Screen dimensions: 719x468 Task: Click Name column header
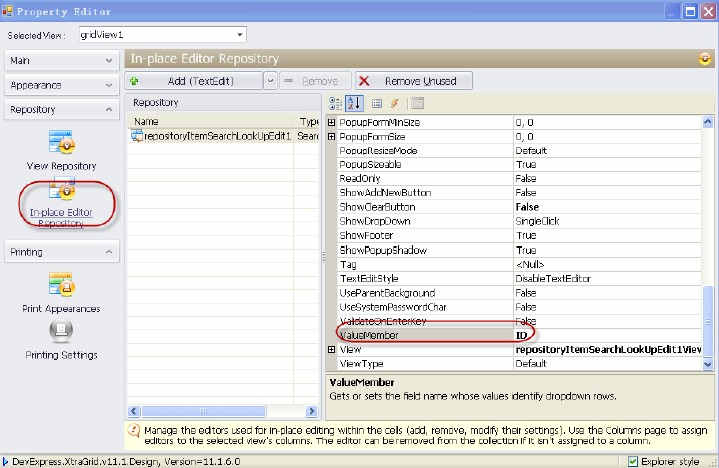[211, 121]
